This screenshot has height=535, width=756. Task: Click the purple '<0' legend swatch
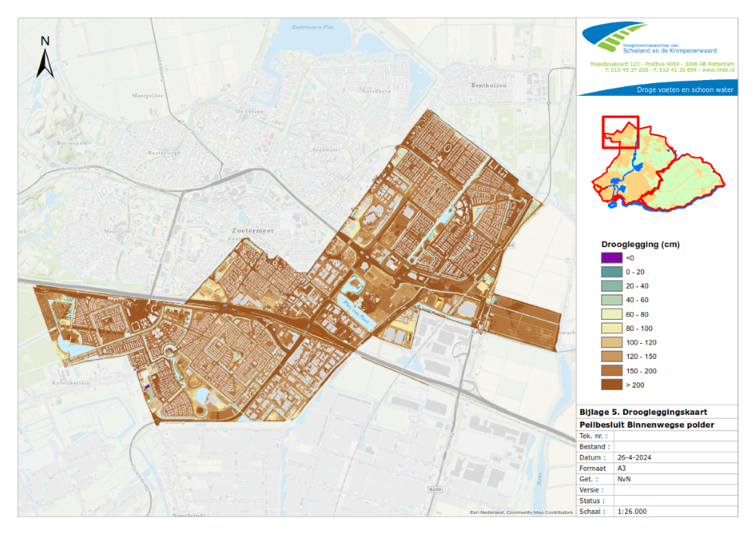(x=612, y=258)
